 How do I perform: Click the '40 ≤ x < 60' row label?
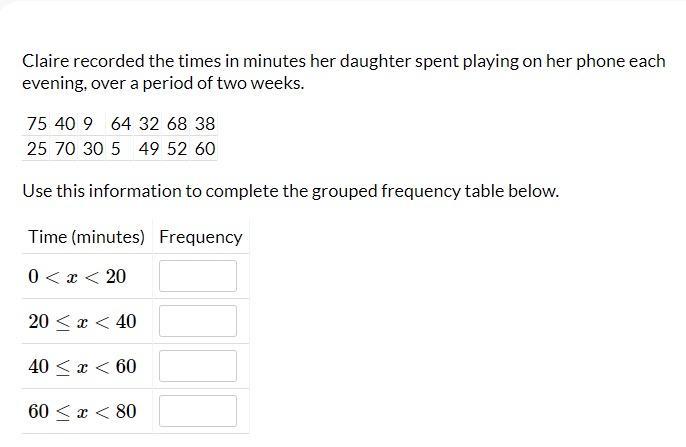click(82, 366)
